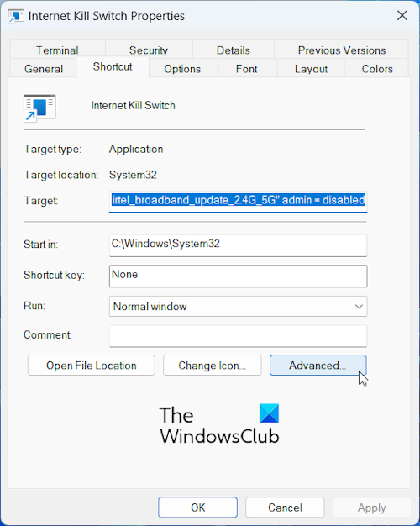Switch to the Terminal tab
This screenshot has width=420, height=526.
tap(57, 50)
